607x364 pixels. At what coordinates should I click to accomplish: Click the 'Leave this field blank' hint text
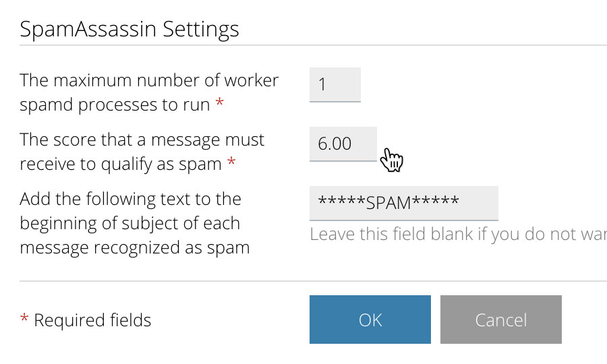[459, 234]
